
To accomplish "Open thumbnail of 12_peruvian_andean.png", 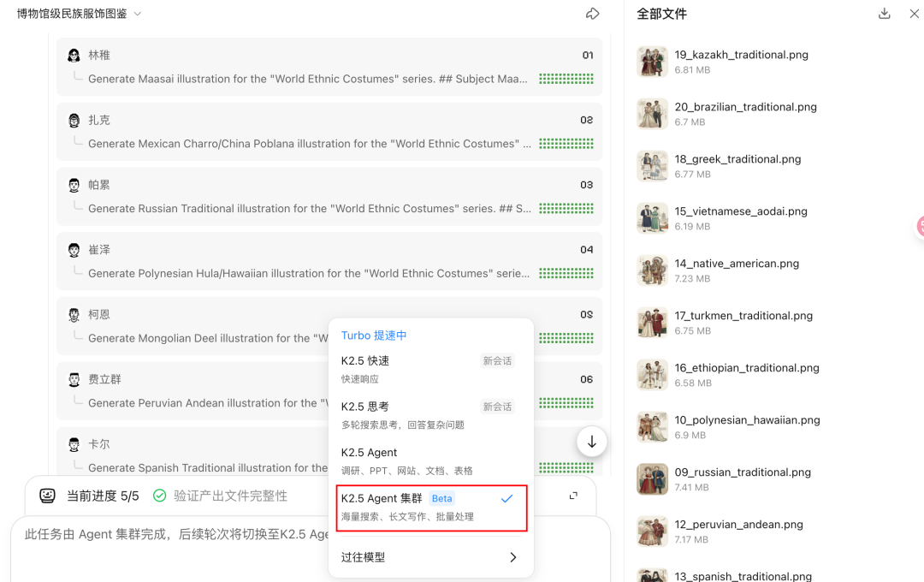I will pyautogui.click(x=652, y=532).
